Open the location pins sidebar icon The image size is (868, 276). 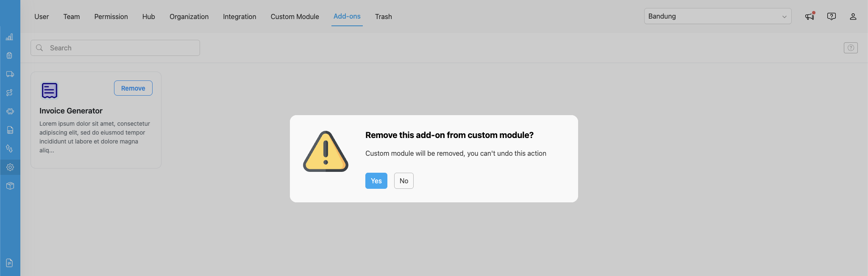point(10,149)
